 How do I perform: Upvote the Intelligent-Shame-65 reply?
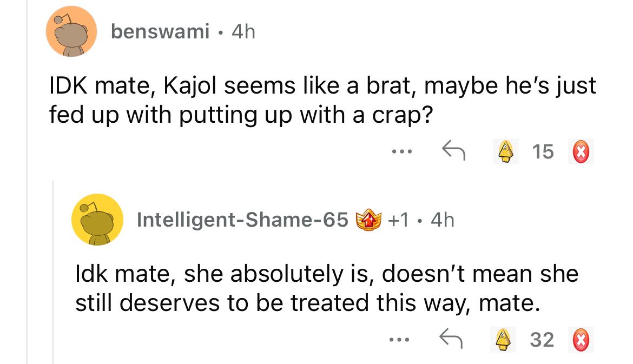click(504, 340)
